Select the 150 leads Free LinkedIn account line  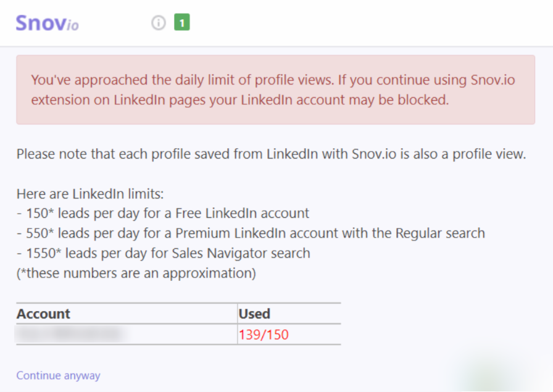point(163,214)
